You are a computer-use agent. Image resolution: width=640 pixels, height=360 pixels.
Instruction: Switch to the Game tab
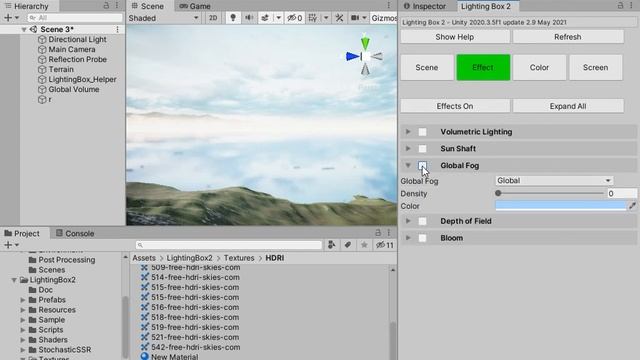195,6
